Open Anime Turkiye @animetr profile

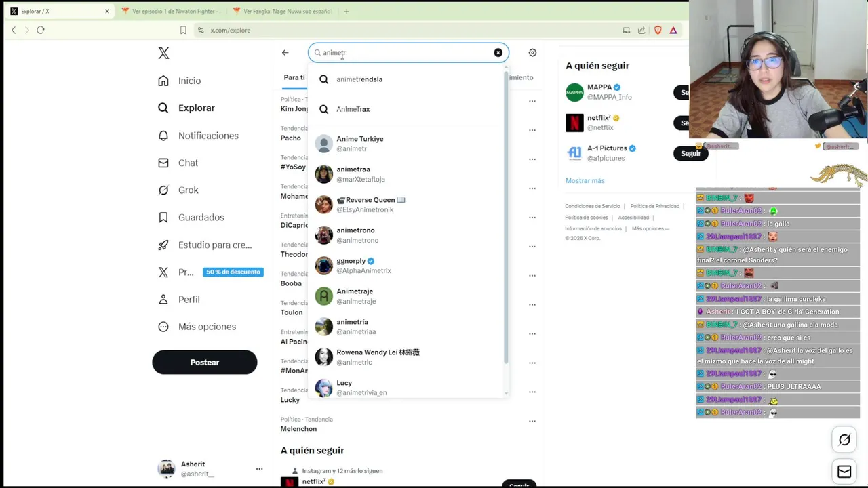407,144
